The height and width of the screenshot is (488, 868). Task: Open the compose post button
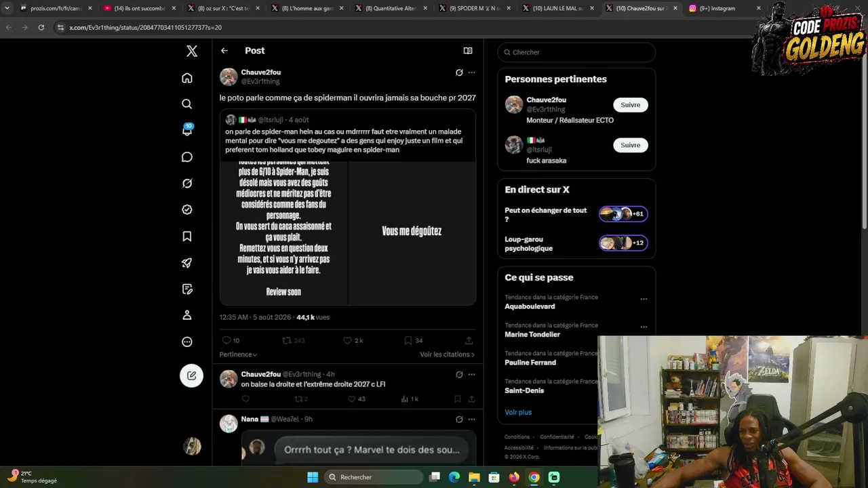(192, 375)
